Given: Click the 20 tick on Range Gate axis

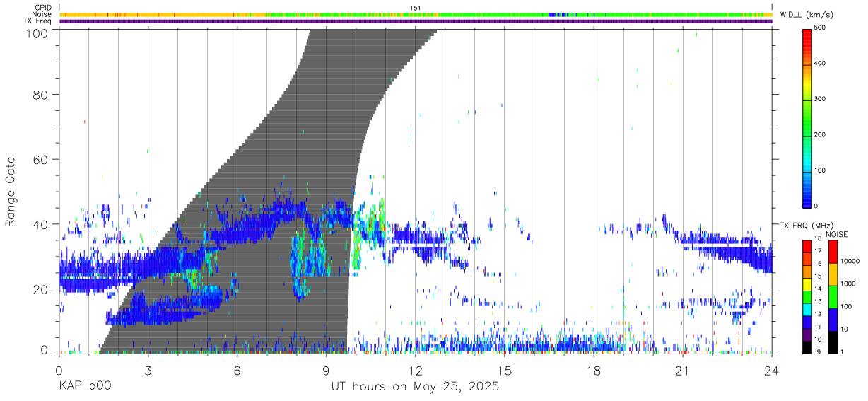Looking at the screenshot, I should (40, 289).
